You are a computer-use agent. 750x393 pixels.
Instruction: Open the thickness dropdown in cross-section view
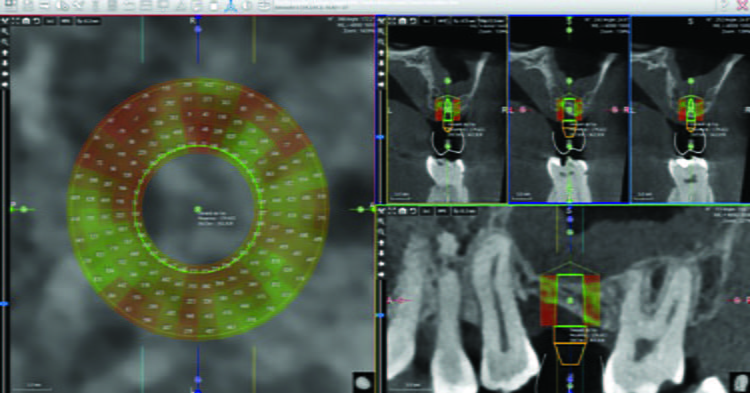click(x=463, y=22)
